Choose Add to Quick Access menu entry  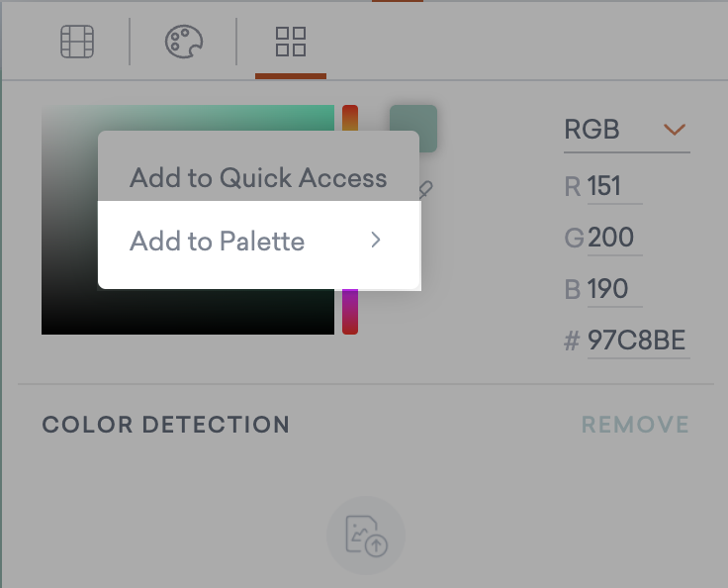click(x=258, y=178)
